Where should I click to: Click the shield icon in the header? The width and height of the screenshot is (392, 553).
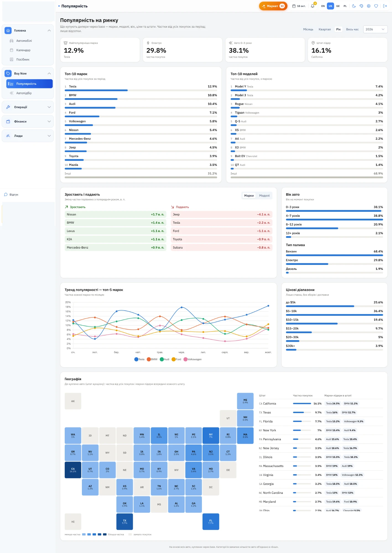point(376,6)
